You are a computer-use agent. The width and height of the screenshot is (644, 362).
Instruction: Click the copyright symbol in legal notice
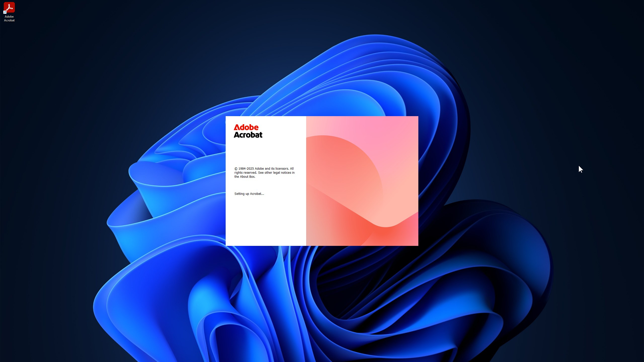pos(236,169)
